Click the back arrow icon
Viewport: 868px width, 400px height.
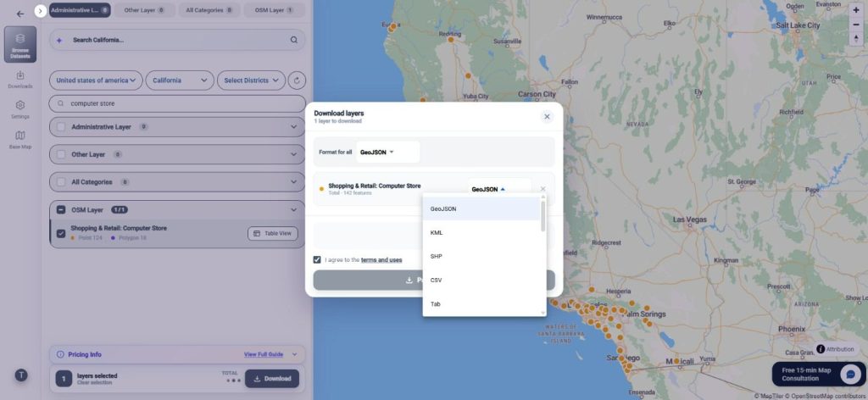(x=20, y=14)
